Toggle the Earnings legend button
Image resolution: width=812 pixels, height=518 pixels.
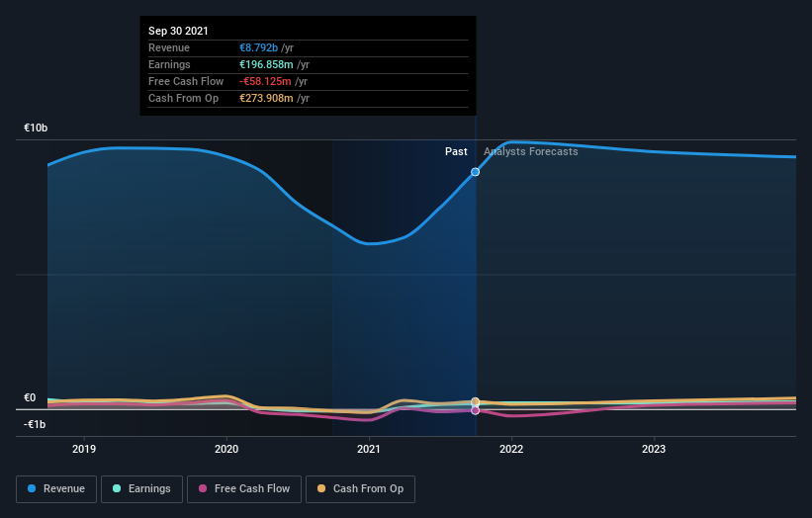pyautogui.click(x=141, y=489)
